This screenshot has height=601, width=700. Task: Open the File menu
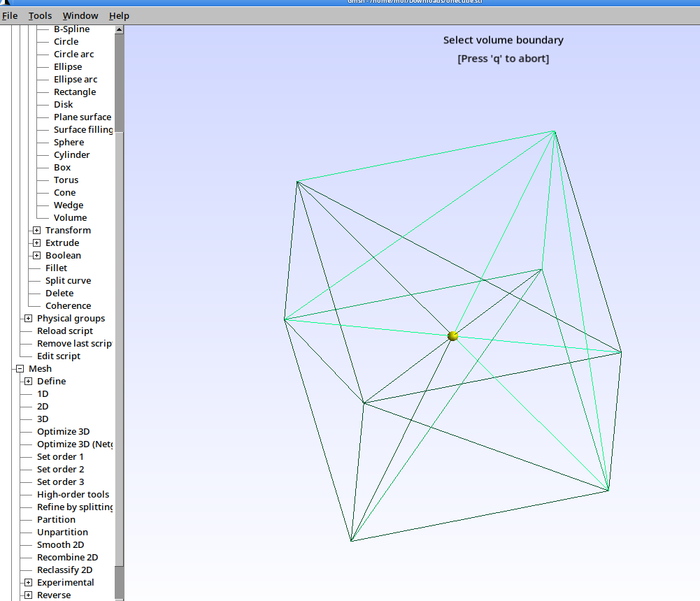pyautogui.click(x=10, y=15)
